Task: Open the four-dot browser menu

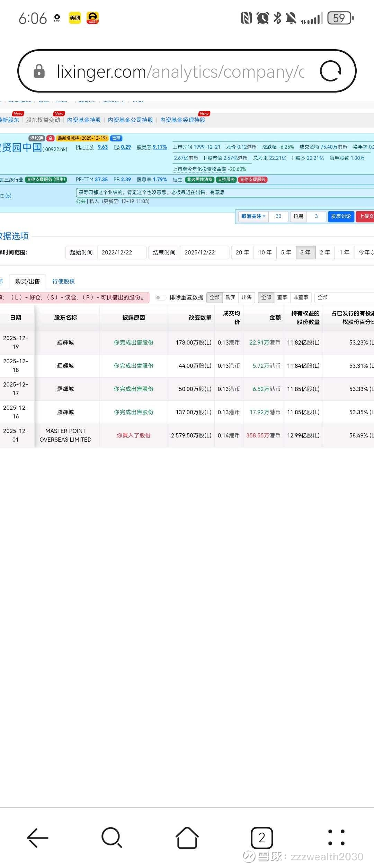Action: [336, 838]
